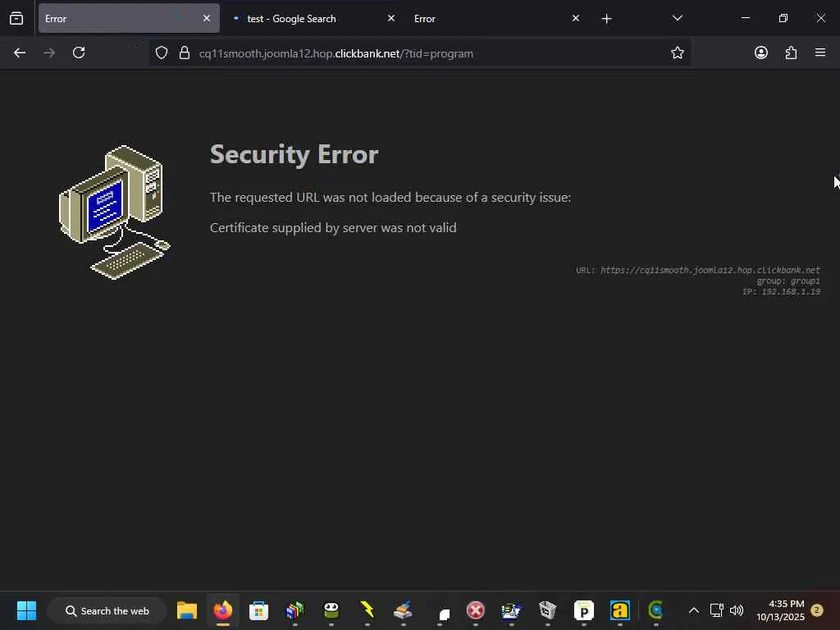Switch to the test - Google Search tab
840x630 pixels.
point(314,18)
